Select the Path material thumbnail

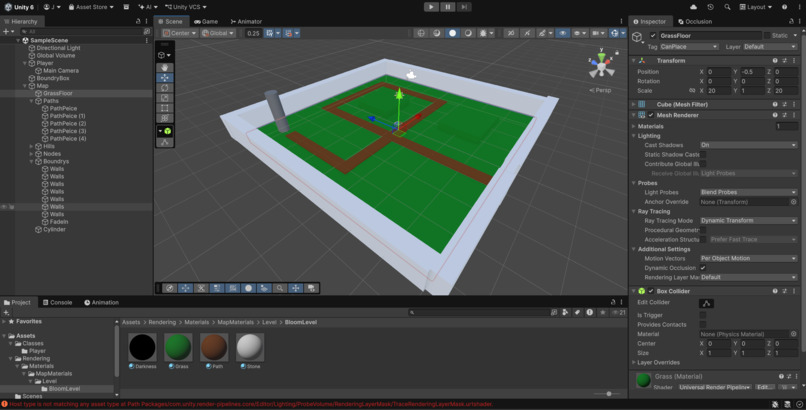tap(214, 347)
